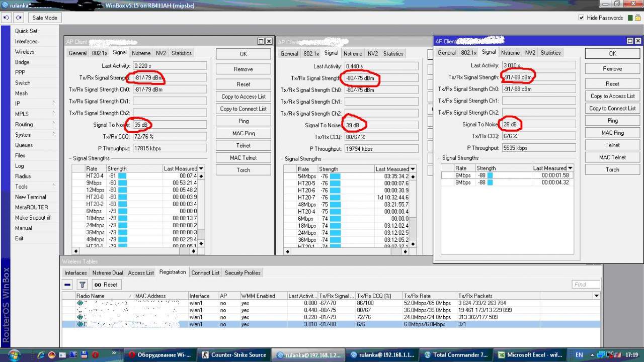This screenshot has width=644, height=362.
Task: Switch to Microsoft Excel on the taskbar
Action: (529, 354)
